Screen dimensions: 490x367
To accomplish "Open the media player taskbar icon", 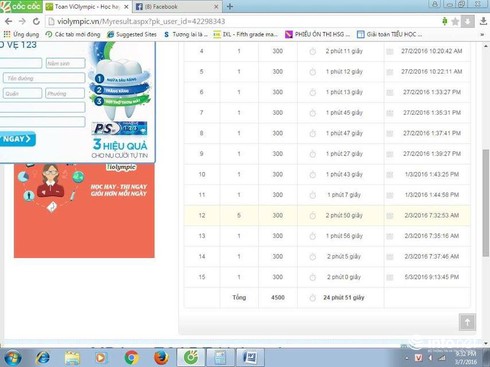I will [x=100, y=358].
